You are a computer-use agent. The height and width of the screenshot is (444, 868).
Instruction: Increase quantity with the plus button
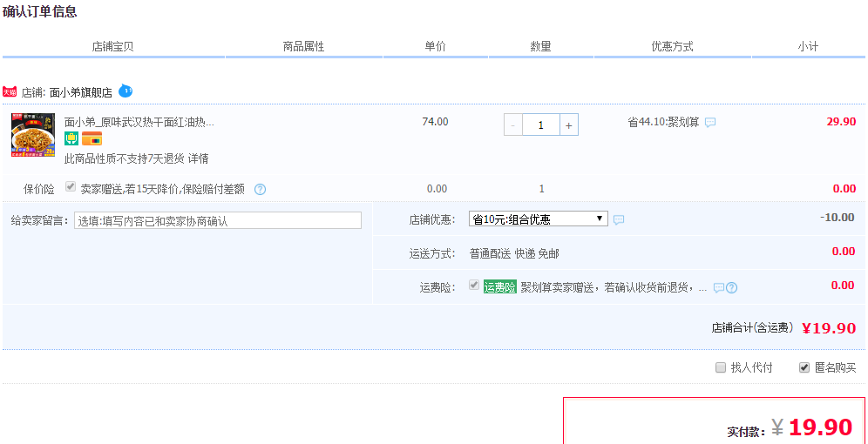coord(569,125)
